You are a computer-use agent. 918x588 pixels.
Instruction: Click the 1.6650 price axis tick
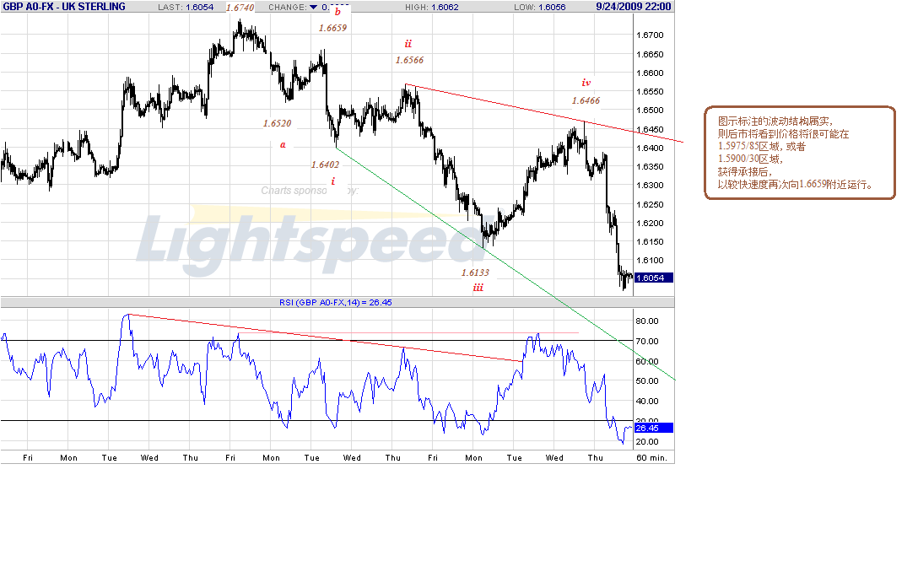click(x=650, y=55)
